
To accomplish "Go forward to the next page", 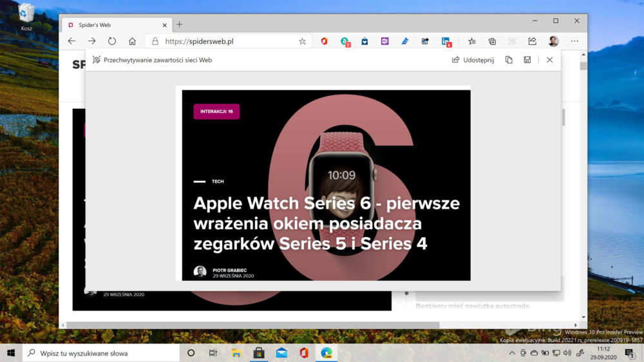I will (x=91, y=41).
